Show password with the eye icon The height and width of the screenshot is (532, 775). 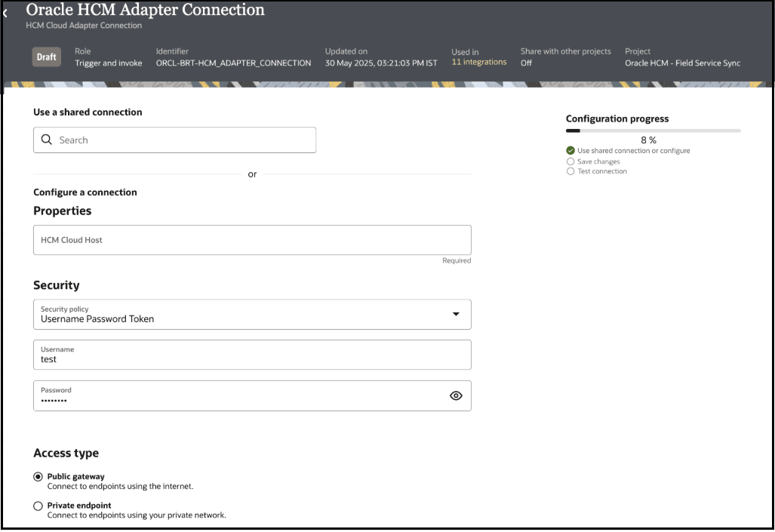[456, 395]
